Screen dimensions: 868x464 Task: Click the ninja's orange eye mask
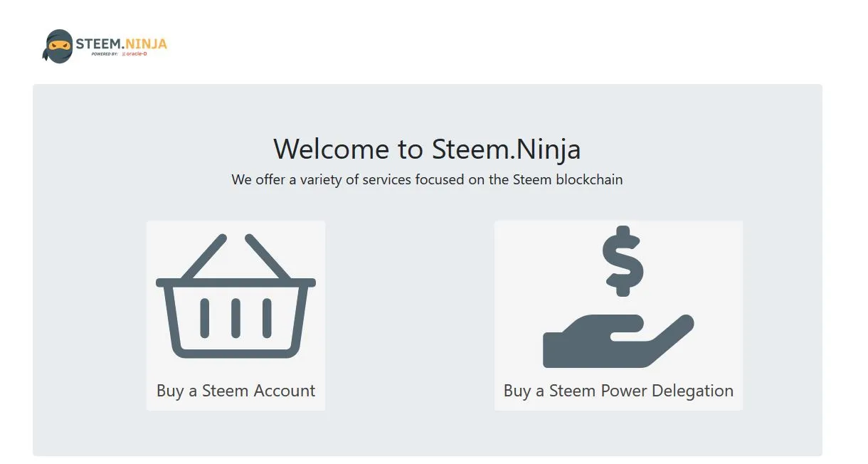[x=59, y=44]
